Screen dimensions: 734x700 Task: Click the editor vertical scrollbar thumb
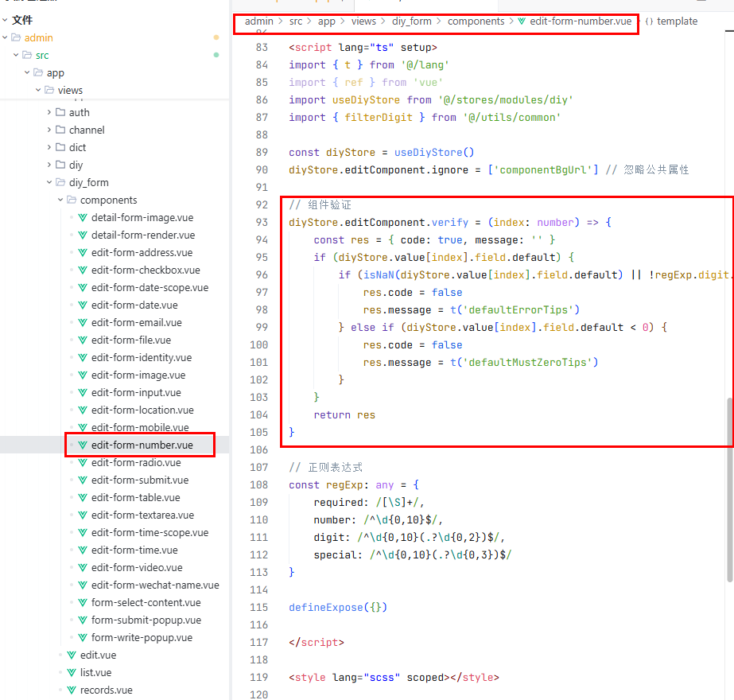[729, 422]
